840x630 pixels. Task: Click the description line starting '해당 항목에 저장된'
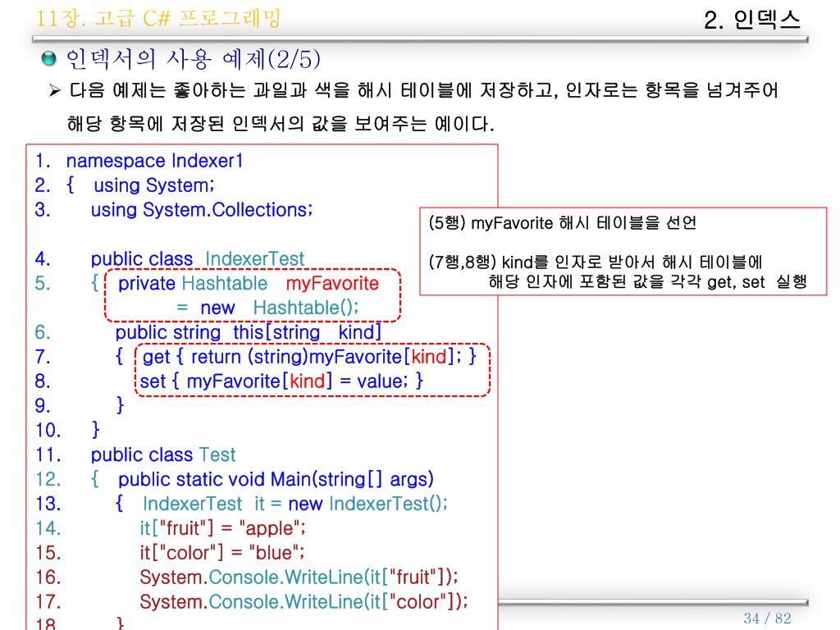(x=281, y=124)
